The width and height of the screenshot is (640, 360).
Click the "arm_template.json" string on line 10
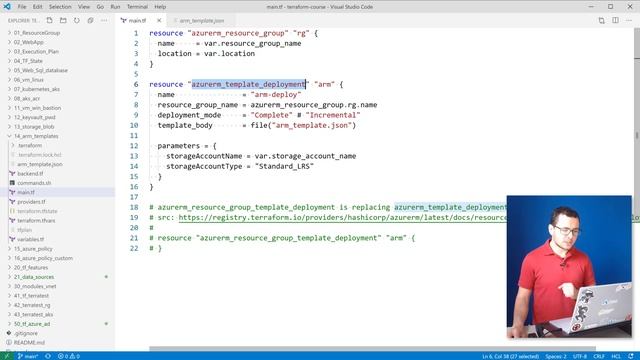(311, 125)
